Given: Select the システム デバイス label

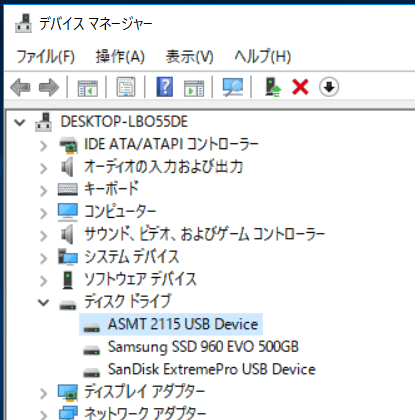Looking at the screenshot, I should [x=132, y=257].
